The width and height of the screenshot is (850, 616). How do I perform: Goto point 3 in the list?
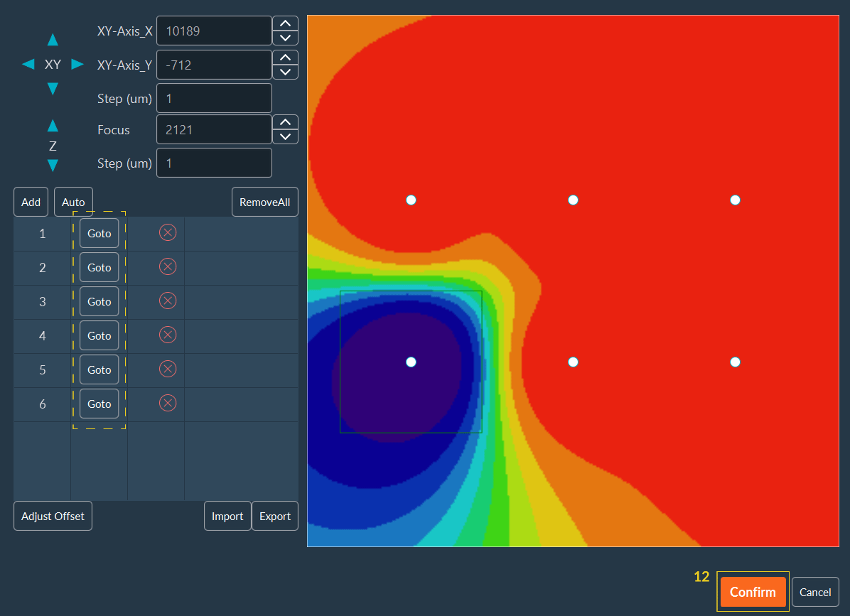[99, 301]
